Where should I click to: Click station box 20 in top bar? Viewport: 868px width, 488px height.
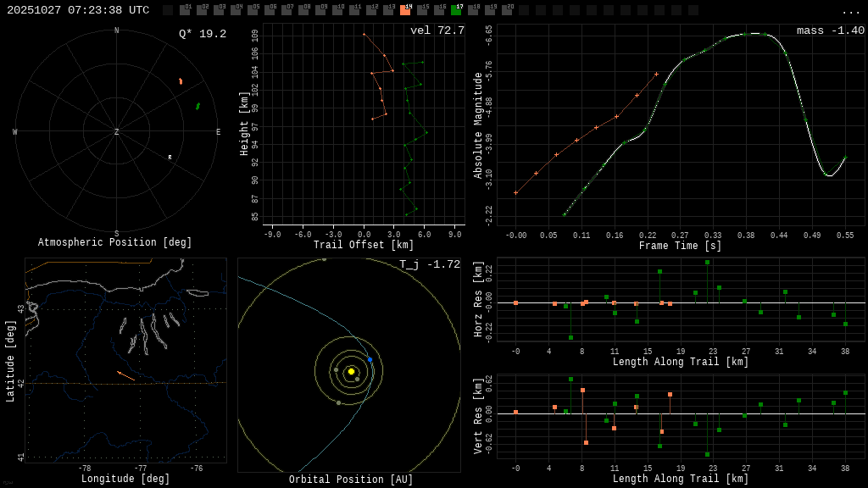[x=507, y=10]
